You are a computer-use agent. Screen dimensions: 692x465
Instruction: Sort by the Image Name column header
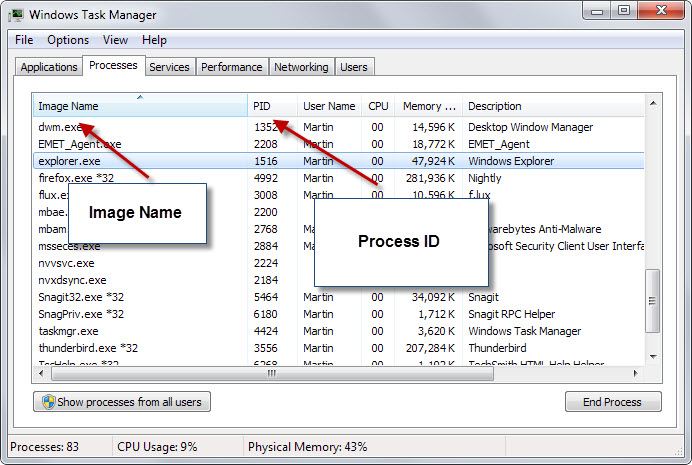[140, 106]
